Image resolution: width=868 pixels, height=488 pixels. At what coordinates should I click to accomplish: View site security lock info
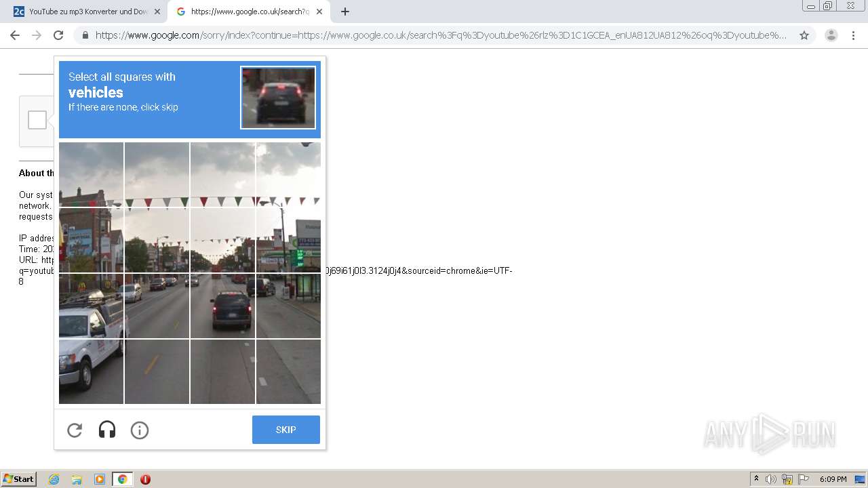point(85,35)
